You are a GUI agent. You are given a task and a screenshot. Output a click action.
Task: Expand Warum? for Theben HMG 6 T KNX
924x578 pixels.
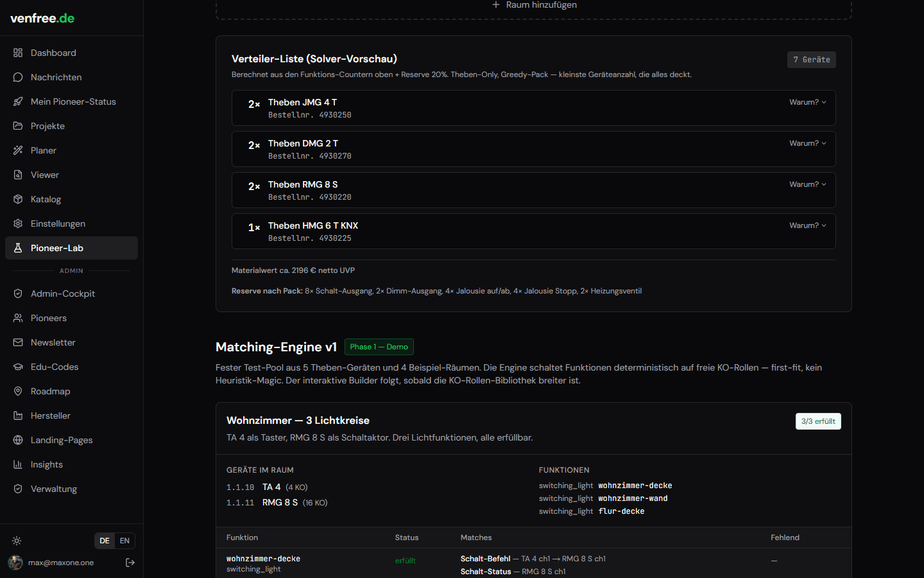(x=808, y=225)
